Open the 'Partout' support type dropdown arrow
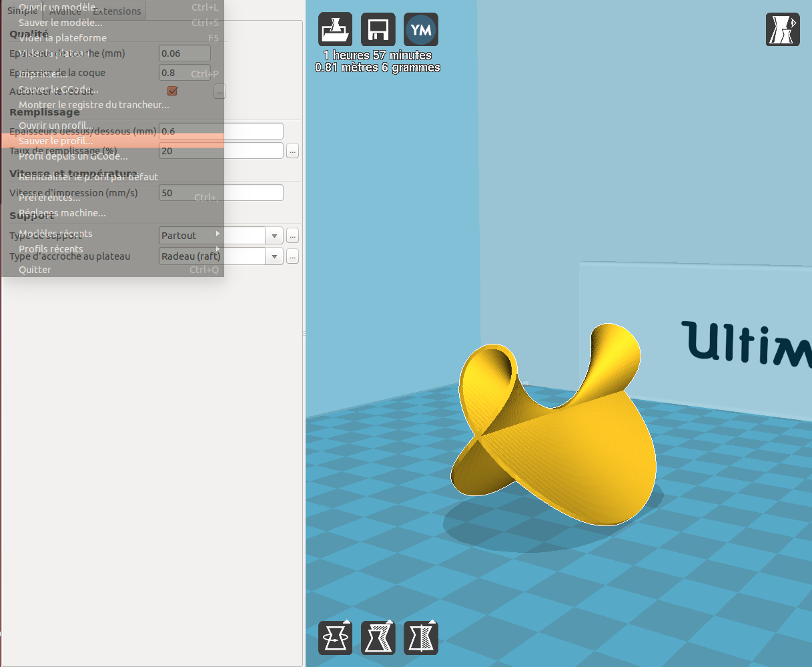 [x=274, y=236]
